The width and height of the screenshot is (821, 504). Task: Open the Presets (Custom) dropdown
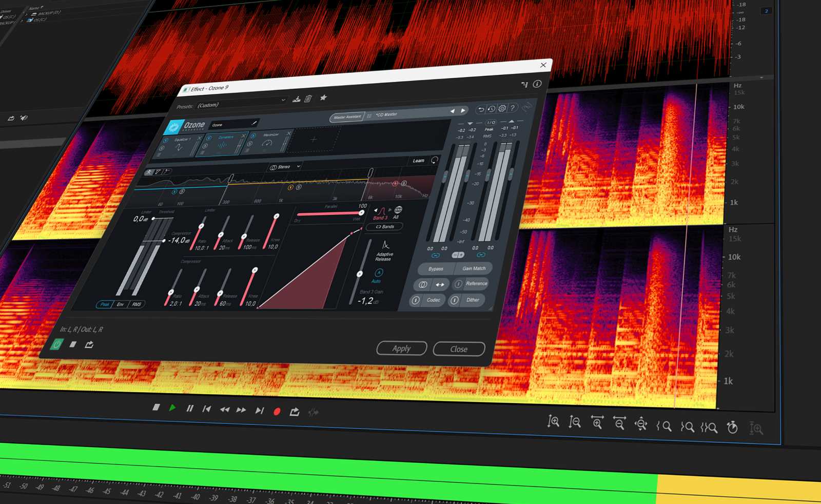pos(241,103)
